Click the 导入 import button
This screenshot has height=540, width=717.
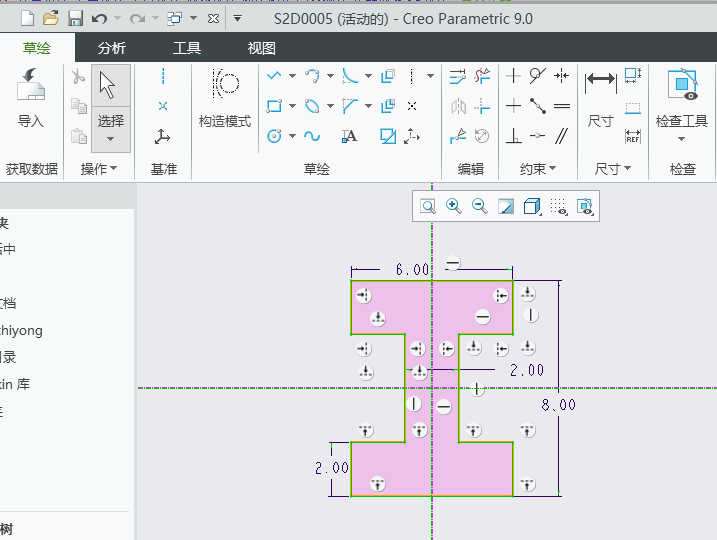[31, 99]
